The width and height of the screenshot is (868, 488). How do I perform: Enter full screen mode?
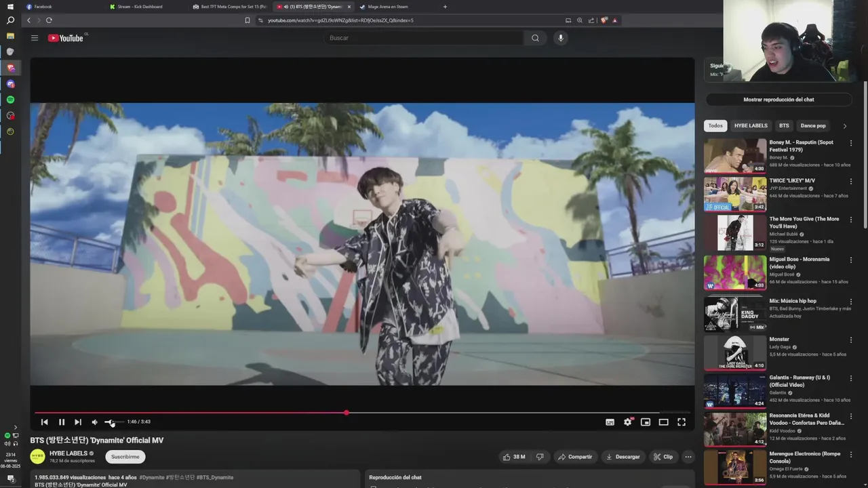coord(682,422)
